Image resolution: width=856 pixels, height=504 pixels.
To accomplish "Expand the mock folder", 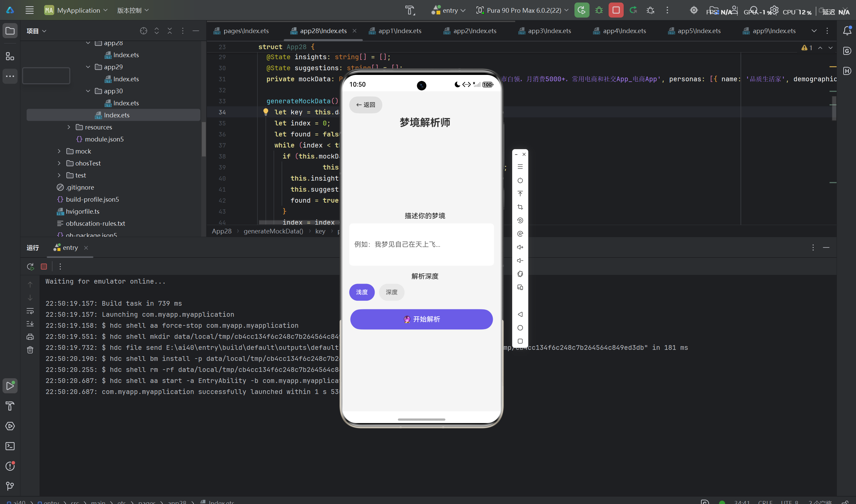I will pos(59,151).
